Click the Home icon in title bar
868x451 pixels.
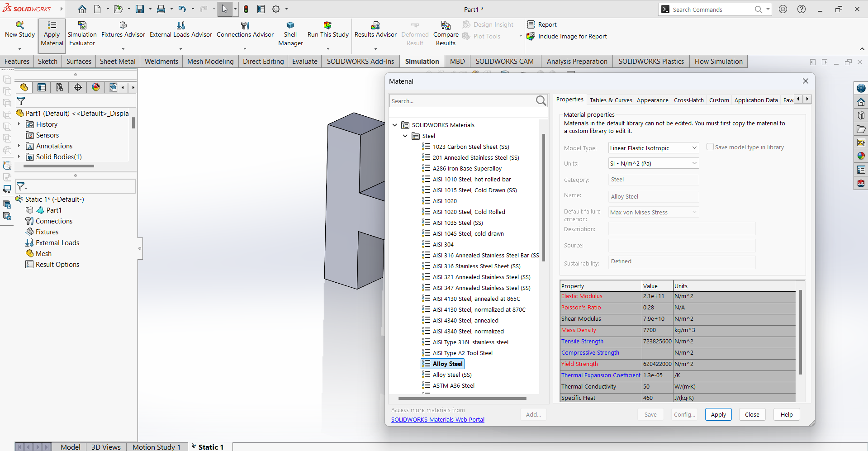pyautogui.click(x=82, y=9)
